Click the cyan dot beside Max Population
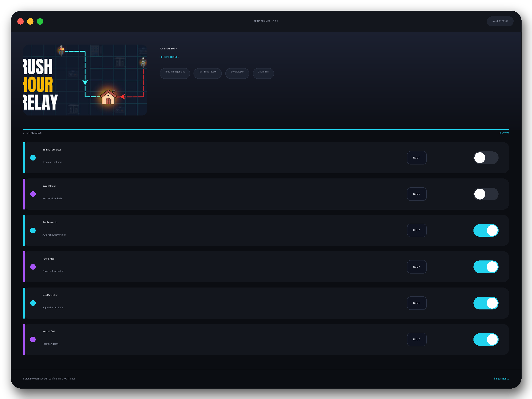 (33, 303)
